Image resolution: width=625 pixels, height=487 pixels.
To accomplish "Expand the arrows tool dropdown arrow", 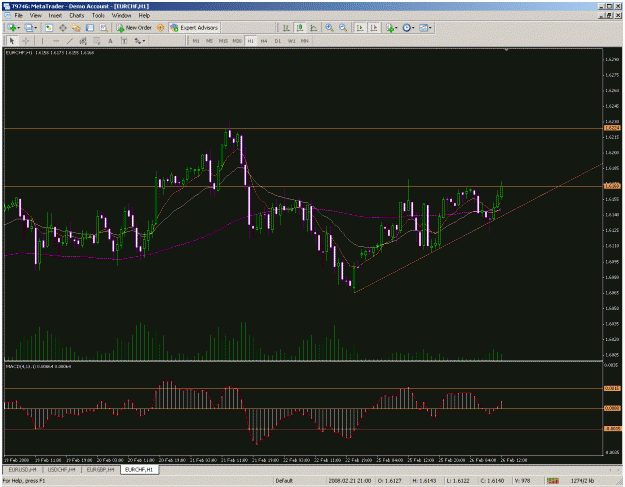I will tap(144, 41).
